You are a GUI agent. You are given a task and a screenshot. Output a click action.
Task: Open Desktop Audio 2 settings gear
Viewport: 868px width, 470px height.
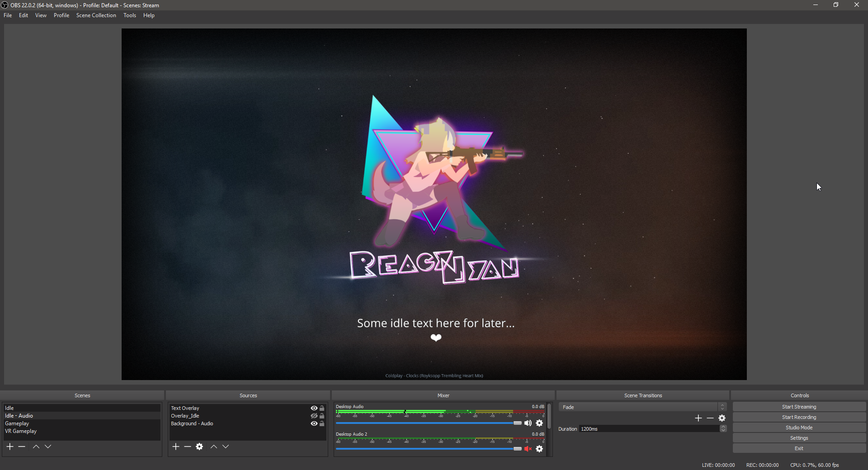tap(539, 449)
